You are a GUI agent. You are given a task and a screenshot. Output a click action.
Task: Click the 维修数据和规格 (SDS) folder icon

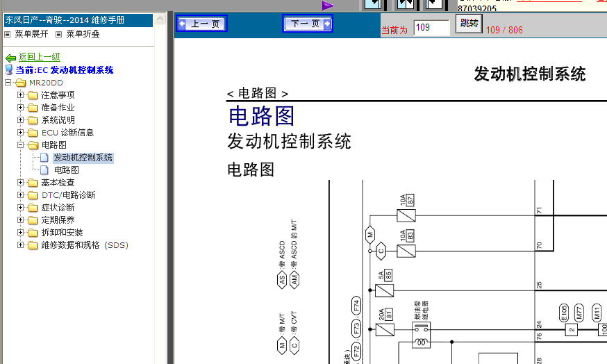click(x=33, y=245)
